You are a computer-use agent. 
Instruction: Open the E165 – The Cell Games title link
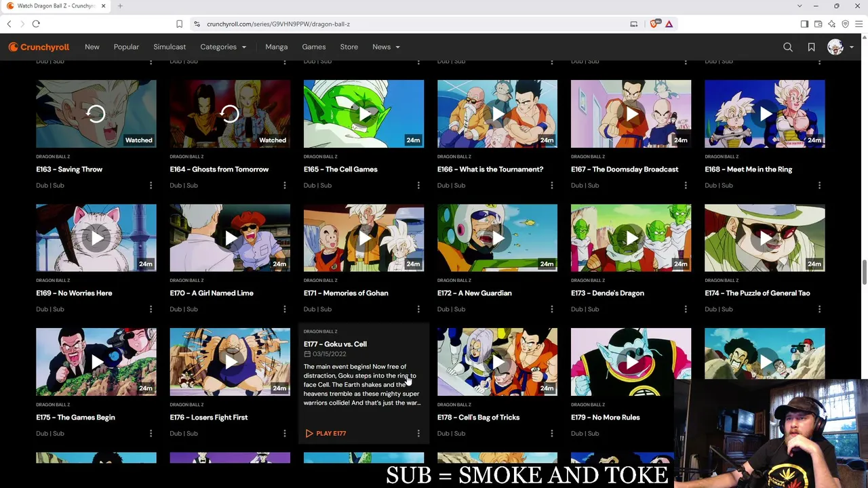coord(340,169)
